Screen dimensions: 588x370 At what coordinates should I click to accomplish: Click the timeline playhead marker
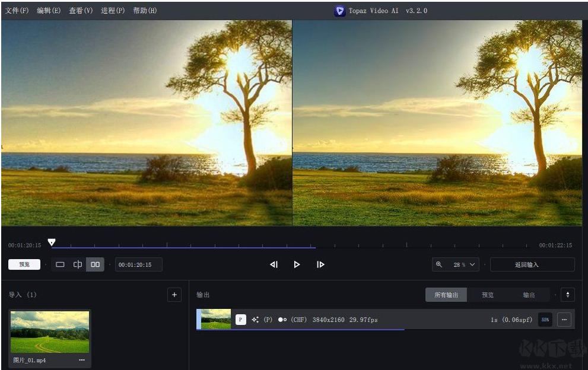click(x=52, y=242)
